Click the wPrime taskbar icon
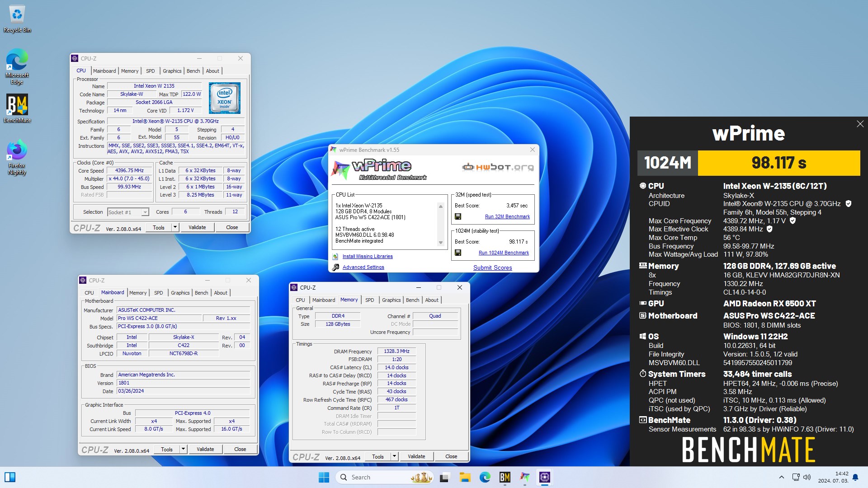 [x=525, y=477]
